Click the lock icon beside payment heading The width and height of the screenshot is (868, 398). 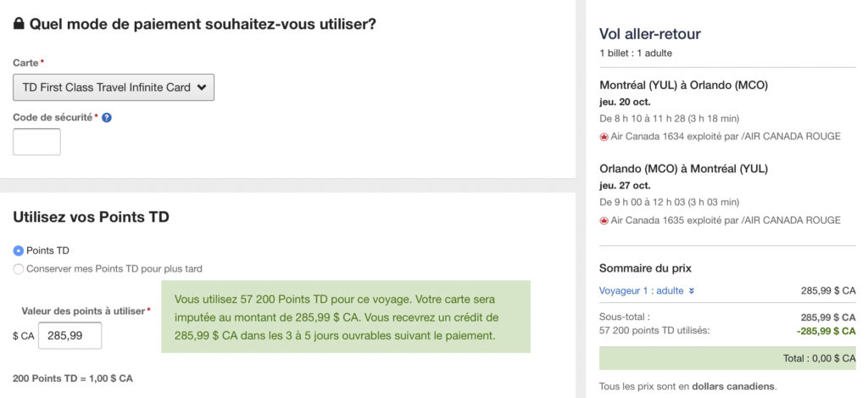[19, 25]
